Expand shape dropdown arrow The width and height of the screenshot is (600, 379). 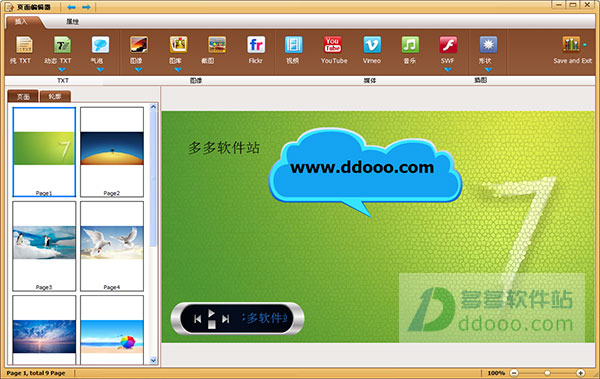pos(488,70)
